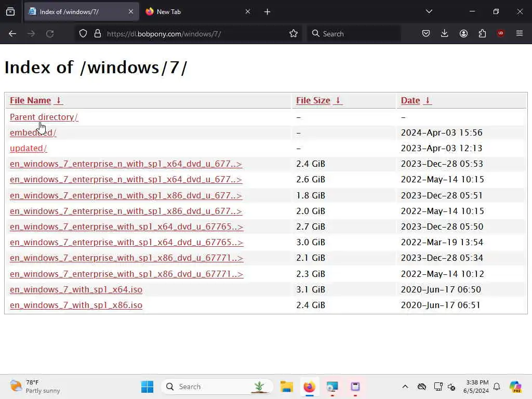This screenshot has height=399, width=532.
Task: Download enterprise_n x86 file sized 2.0 GiB
Action: click(x=126, y=211)
